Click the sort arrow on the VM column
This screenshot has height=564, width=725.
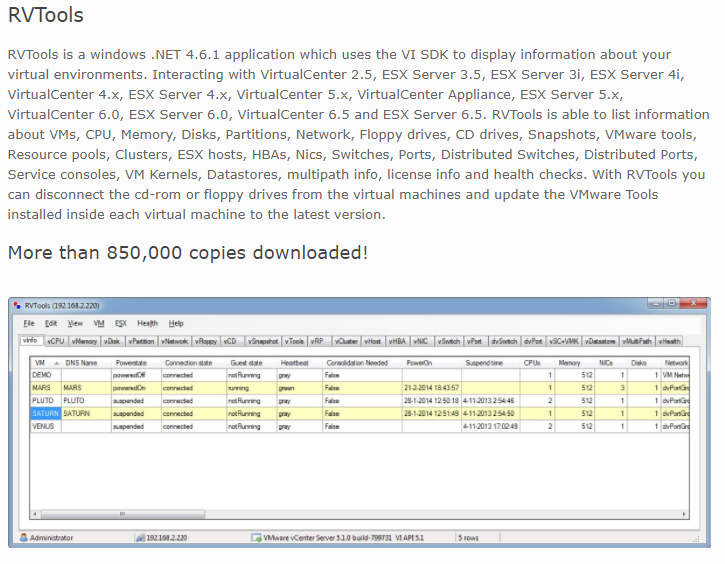56,363
